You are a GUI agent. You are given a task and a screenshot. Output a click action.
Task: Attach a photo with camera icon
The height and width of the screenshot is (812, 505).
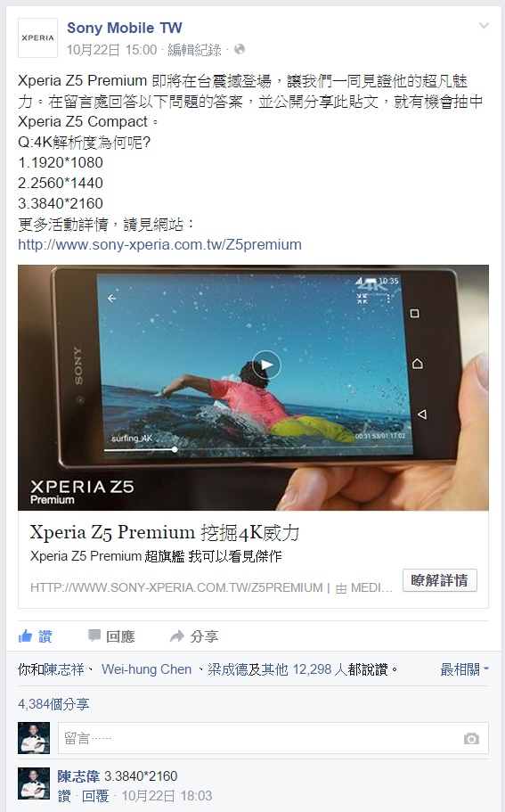tap(471, 738)
